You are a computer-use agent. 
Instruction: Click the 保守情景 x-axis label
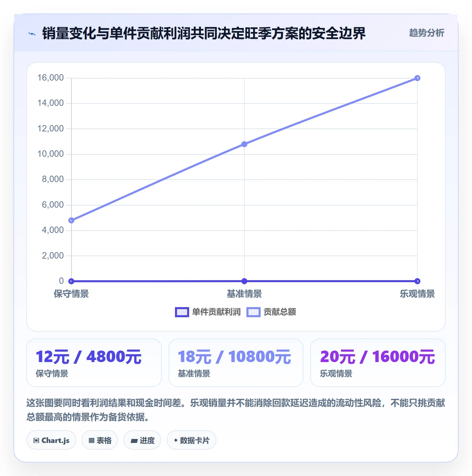point(71,294)
